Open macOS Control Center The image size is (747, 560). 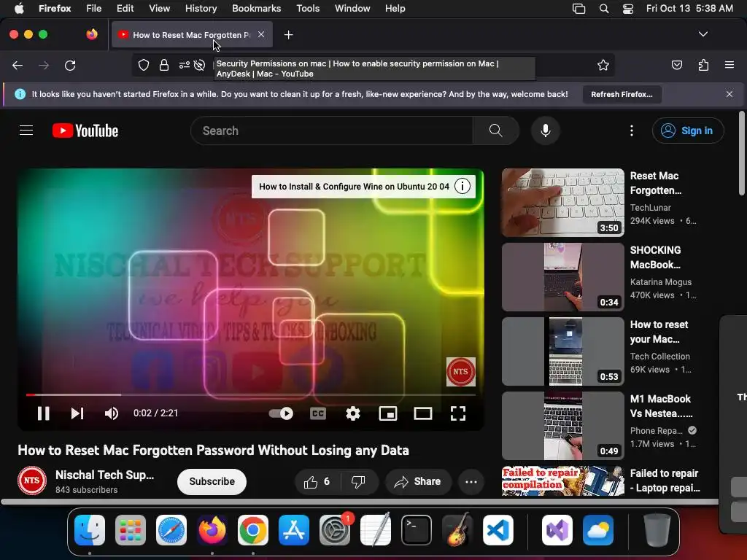coord(628,9)
